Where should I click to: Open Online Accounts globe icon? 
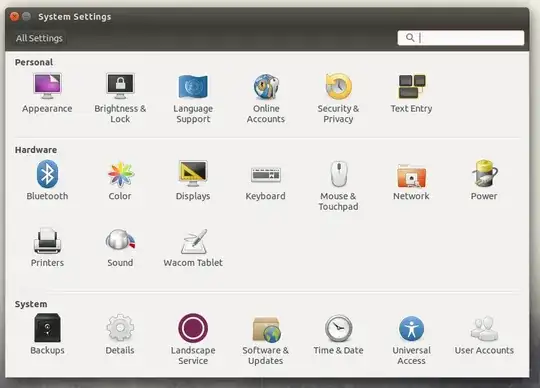[266, 86]
